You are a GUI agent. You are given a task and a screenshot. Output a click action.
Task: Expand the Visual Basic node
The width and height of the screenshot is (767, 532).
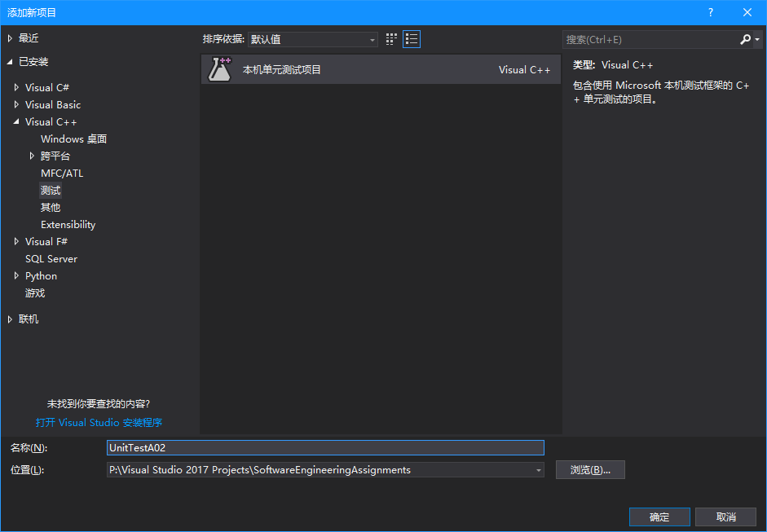[16, 104]
